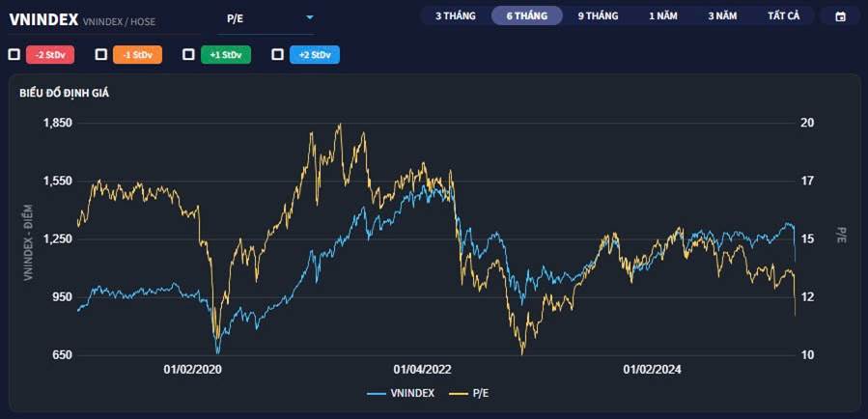
Task: Click the 01/04/2022 x-axis date label
Action: [x=423, y=370]
